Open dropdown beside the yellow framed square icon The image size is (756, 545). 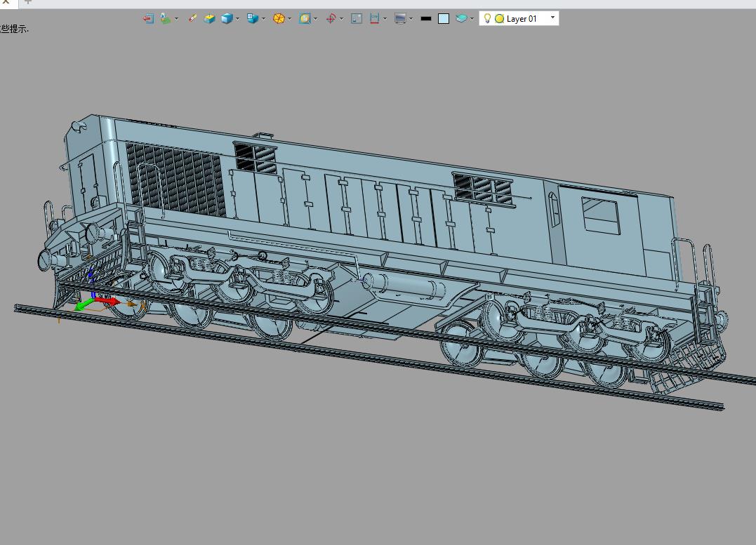click(315, 19)
